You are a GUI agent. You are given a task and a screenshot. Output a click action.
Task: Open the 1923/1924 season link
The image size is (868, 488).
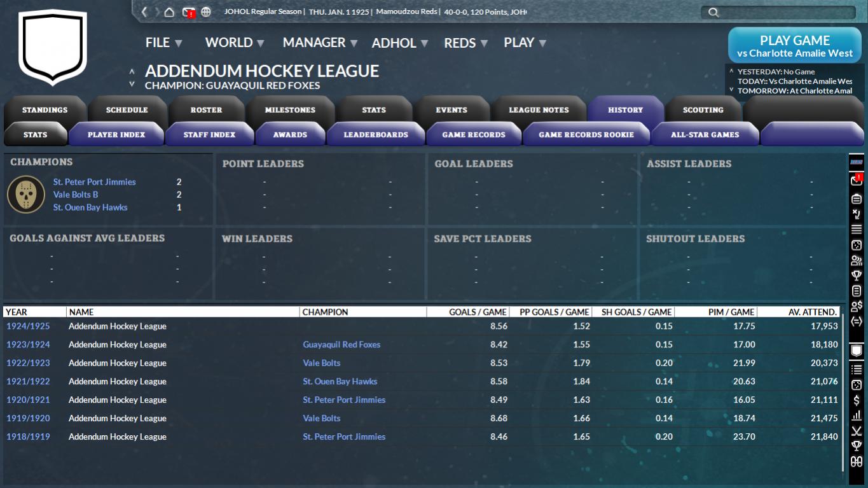28,345
